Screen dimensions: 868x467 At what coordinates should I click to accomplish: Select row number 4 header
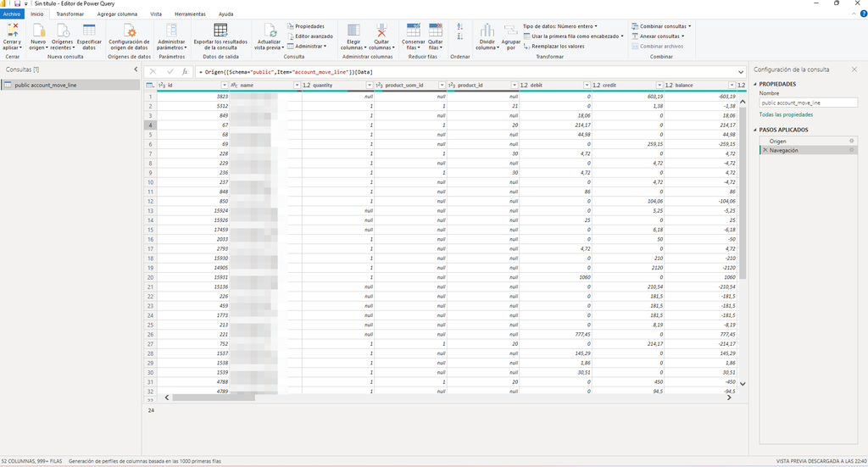pos(149,125)
